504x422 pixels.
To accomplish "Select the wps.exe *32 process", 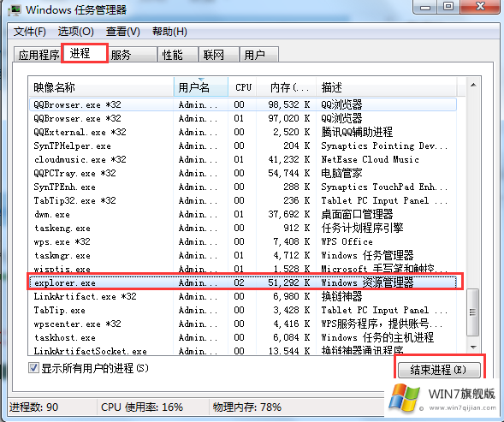I will 243,241.
